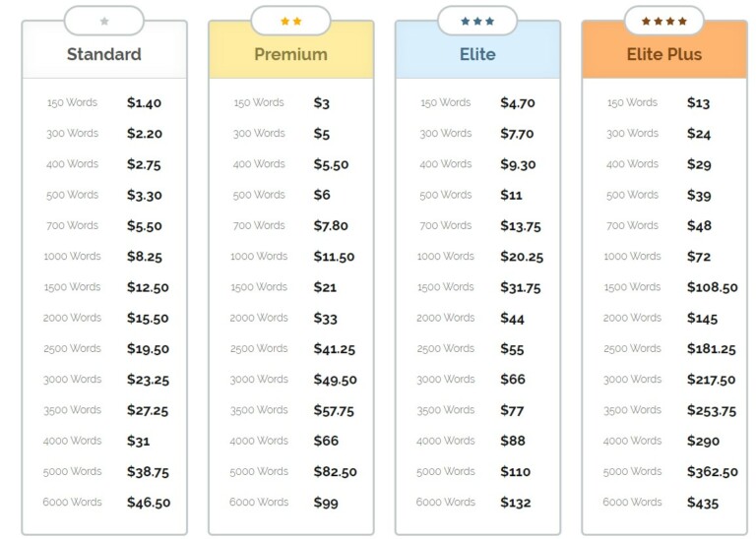Click Elite 700 Words price $13.75
This screenshot has height=539, width=756.
tap(521, 226)
